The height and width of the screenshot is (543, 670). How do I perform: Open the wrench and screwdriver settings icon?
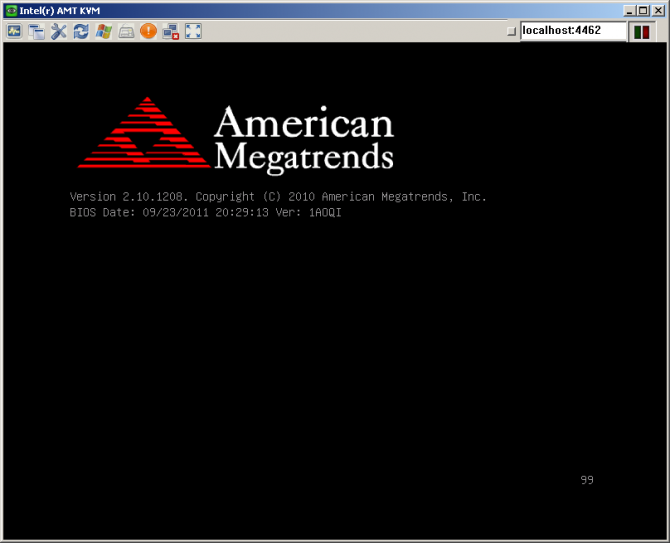coord(59,31)
